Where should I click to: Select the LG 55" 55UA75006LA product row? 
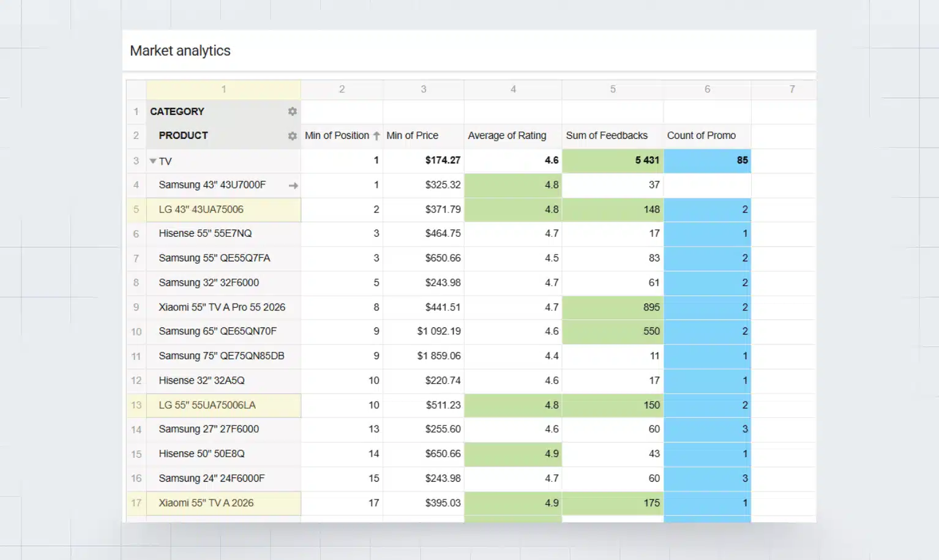207,405
